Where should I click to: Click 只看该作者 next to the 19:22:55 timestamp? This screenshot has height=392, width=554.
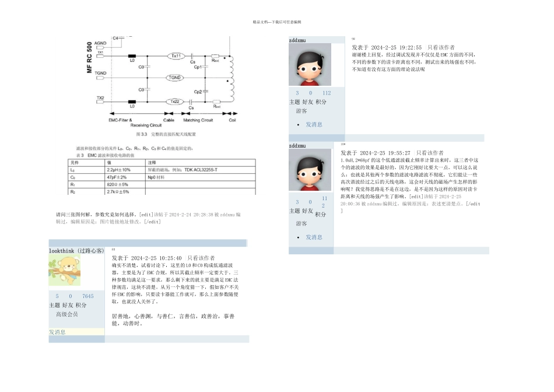(x=441, y=47)
